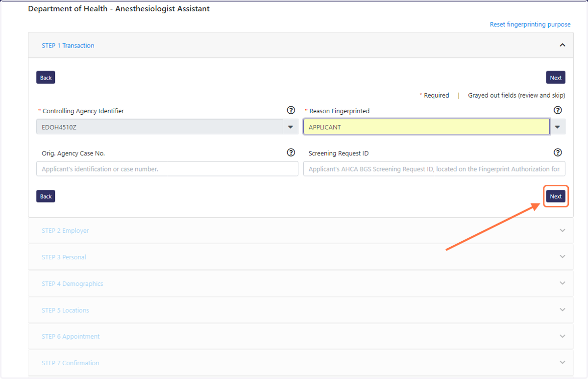Viewport: 588px width, 379px height.
Task: Open help for Controlling Agency Identifier
Action: pyautogui.click(x=291, y=110)
